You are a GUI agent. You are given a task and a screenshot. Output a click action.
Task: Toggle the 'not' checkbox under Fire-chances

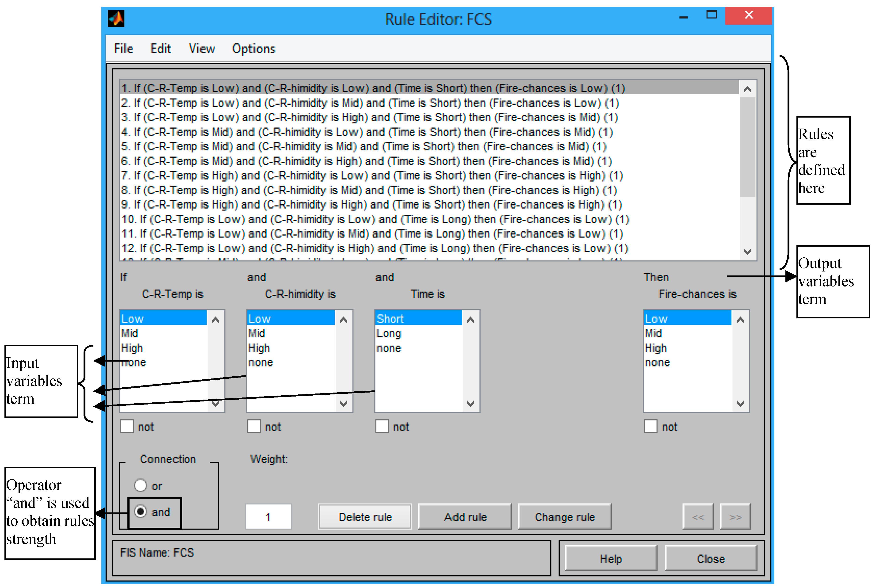651,426
